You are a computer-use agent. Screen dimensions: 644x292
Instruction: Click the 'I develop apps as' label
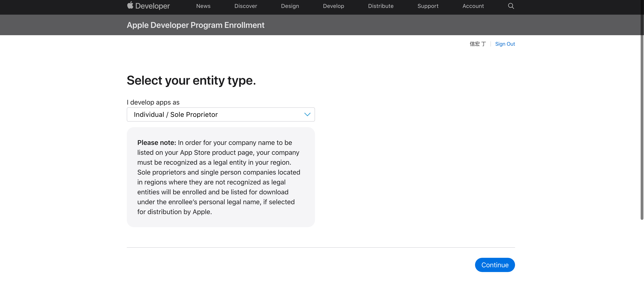153,102
